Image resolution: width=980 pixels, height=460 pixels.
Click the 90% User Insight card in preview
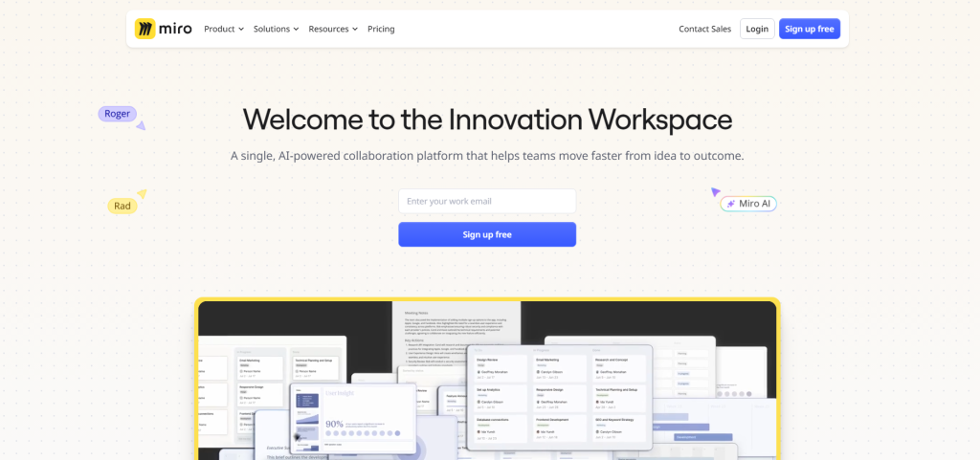pyautogui.click(x=353, y=418)
